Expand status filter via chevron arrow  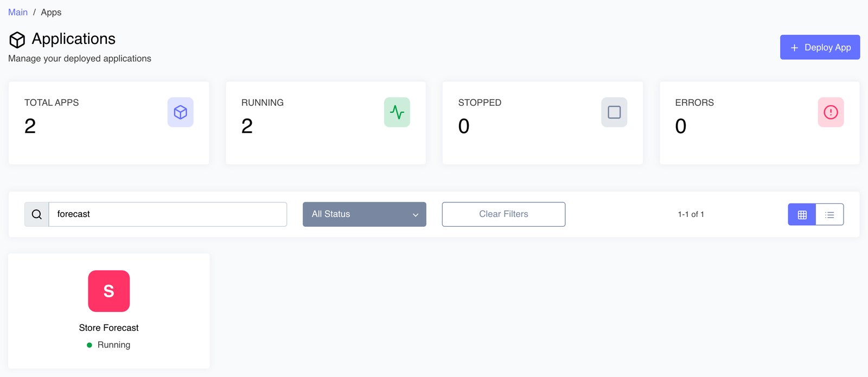(416, 215)
